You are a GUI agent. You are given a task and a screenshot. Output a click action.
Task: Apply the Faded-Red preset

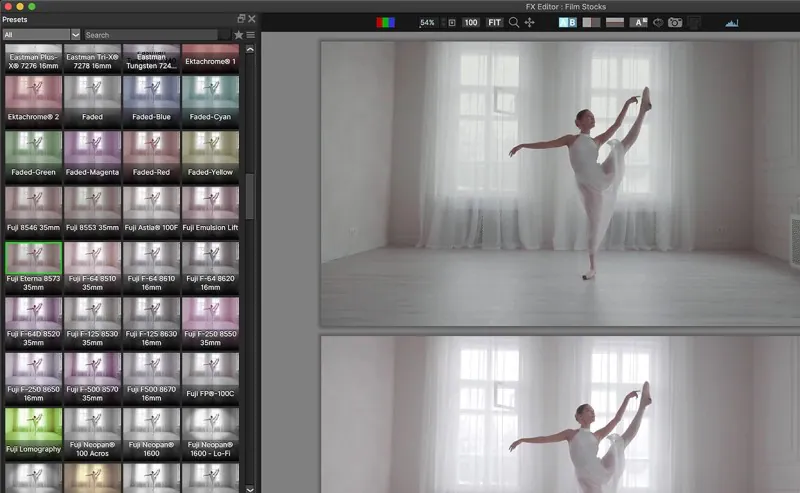151,155
